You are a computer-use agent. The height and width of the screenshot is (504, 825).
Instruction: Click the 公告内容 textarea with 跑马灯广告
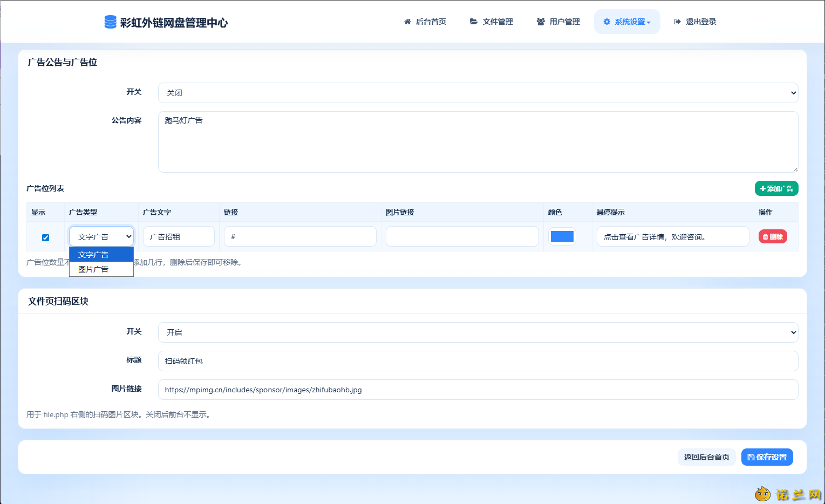click(x=478, y=142)
